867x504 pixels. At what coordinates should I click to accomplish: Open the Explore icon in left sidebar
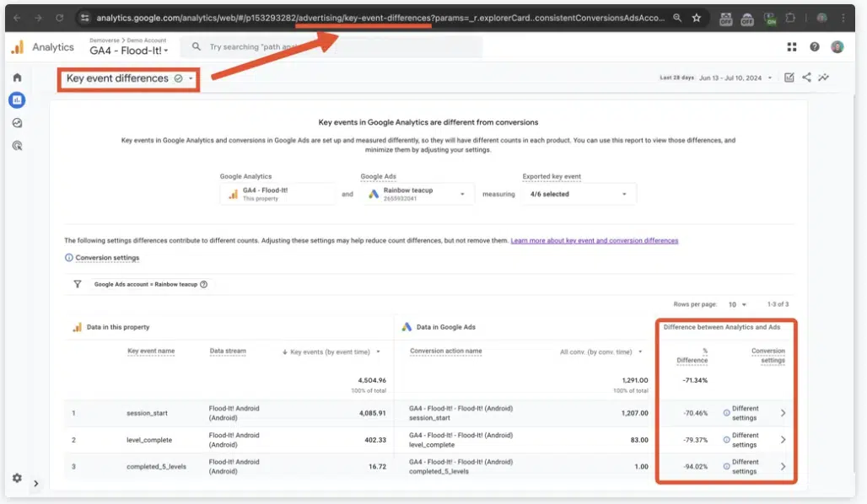[x=17, y=123]
